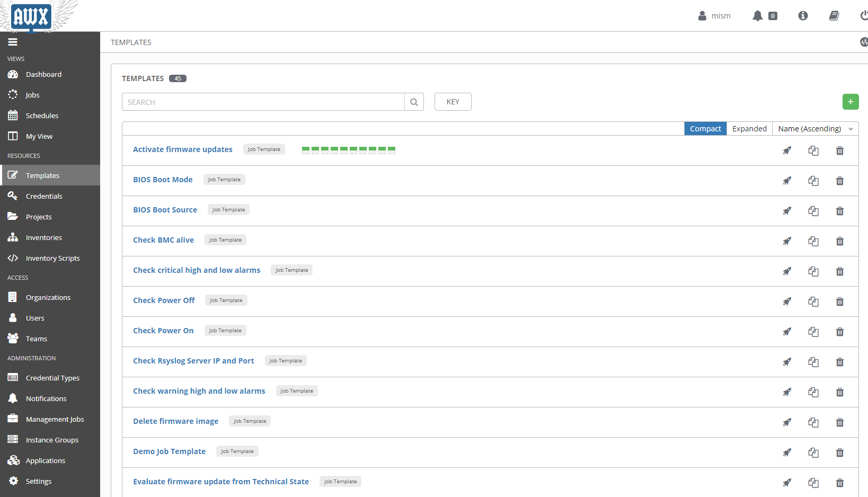The height and width of the screenshot is (497, 868).
Task: Open My View in the sidebar
Action: (50, 136)
